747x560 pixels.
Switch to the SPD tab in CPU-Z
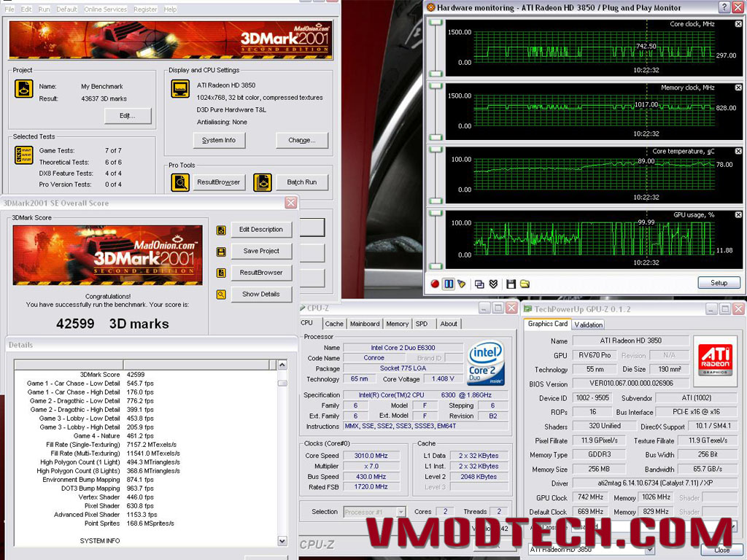(x=422, y=324)
